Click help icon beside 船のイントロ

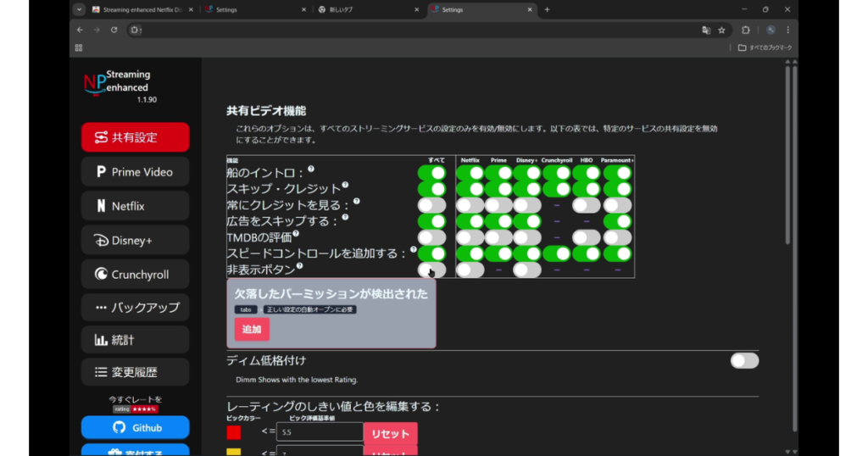[x=311, y=169]
